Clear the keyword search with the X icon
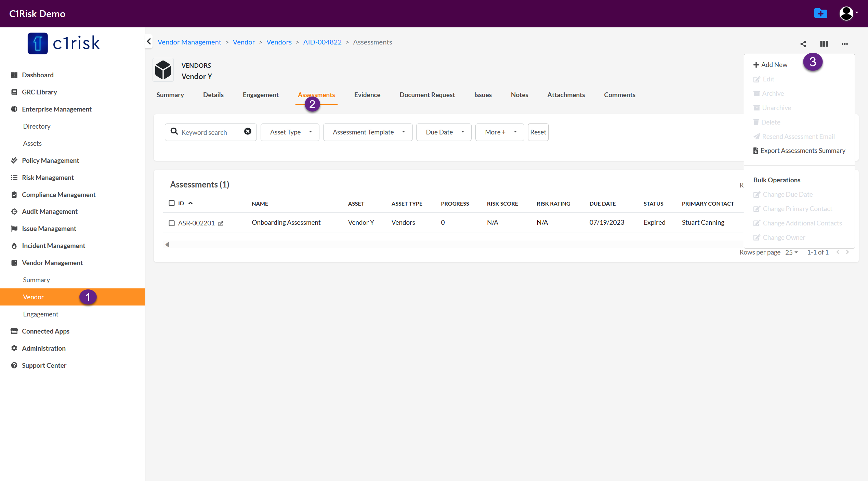The height and width of the screenshot is (481, 868). (248, 131)
